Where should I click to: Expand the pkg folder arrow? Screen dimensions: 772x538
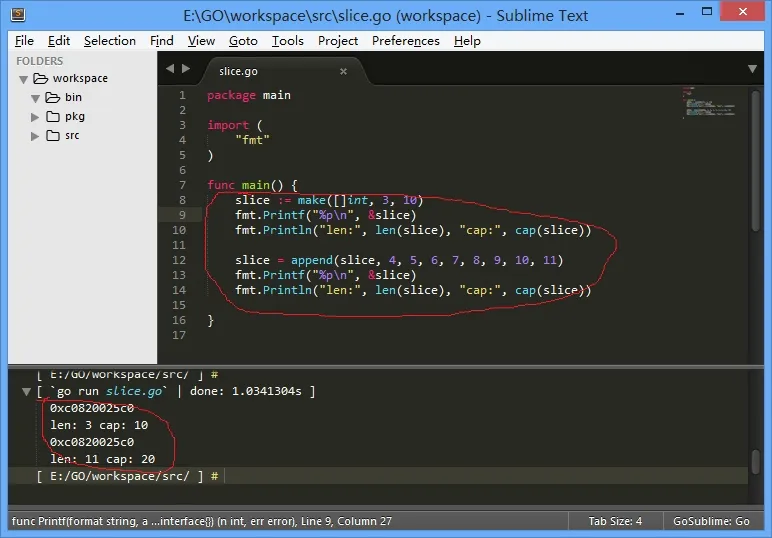(34, 117)
